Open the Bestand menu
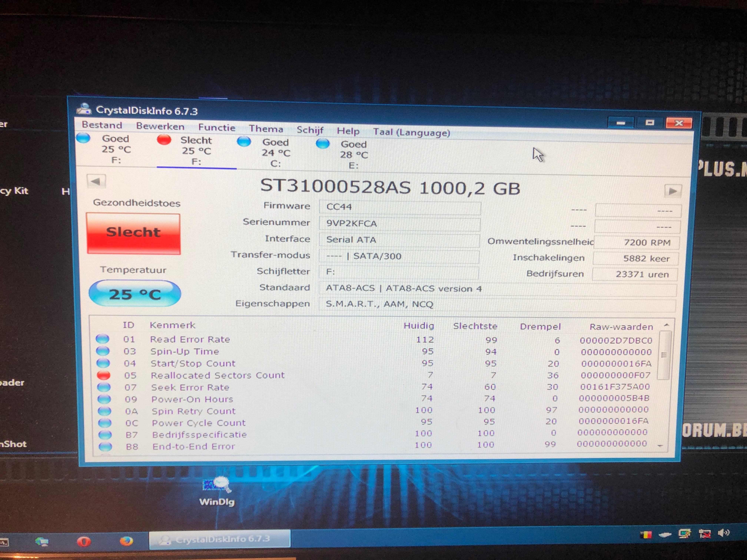The height and width of the screenshot is (560, 747). click(102, 125)
